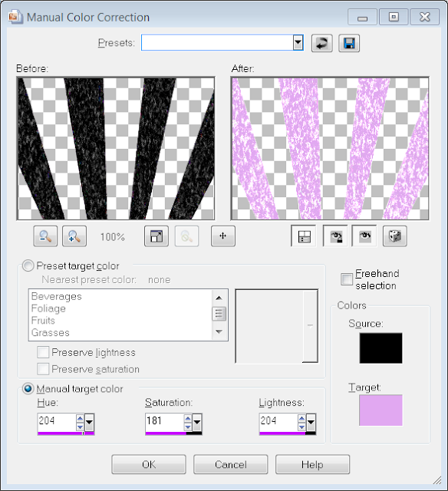Increase Lightness with the up spinner
Screen dimensions: 448x491
click(x=301, y=418)
